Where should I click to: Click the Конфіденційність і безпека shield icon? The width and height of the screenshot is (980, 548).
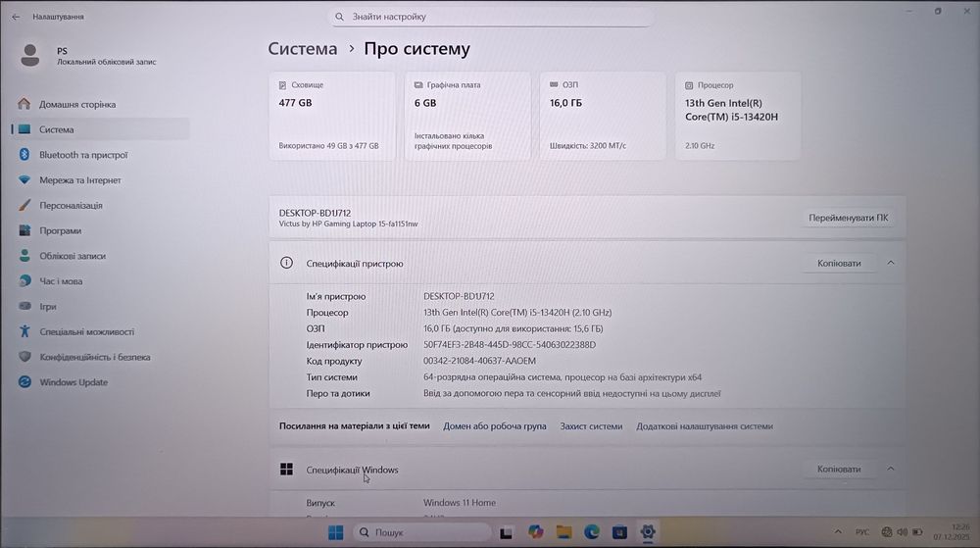[24, 357]
